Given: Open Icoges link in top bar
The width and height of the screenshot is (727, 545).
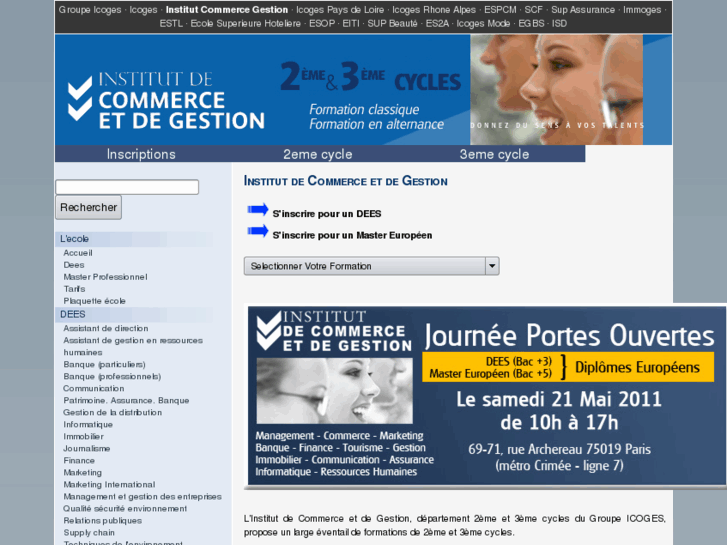Looking at the screenshot, I should pos(143,10).
